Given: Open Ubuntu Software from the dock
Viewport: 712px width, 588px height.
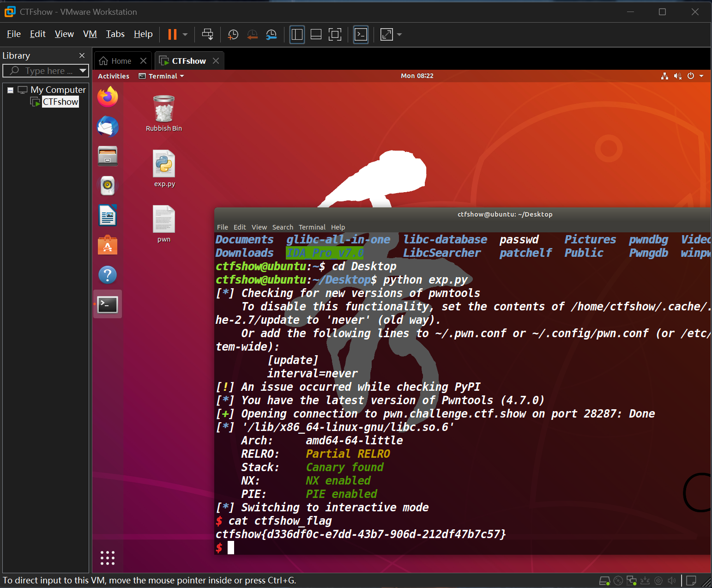Looking at the screenshot, I should [x=108, y=245].
